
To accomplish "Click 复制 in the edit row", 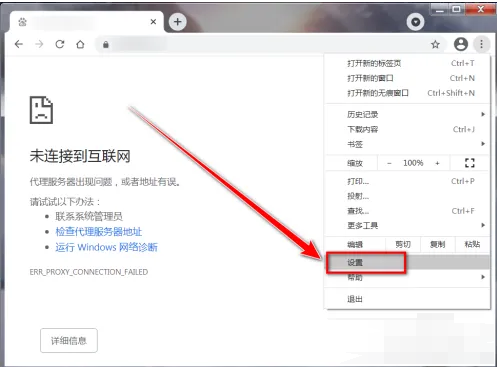I will [x=437, y=244].
